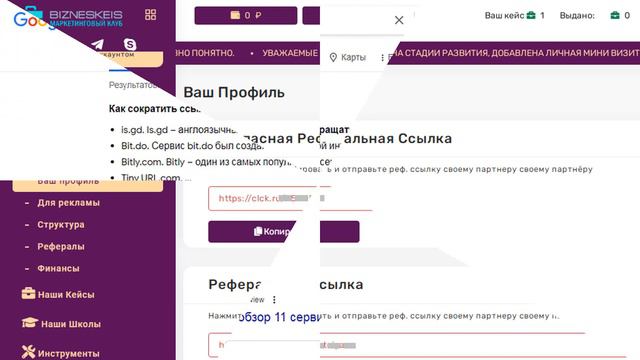Open the Telegram icon link
The height and width of the screenshot is (360, 640).
[x=97, y=44]
